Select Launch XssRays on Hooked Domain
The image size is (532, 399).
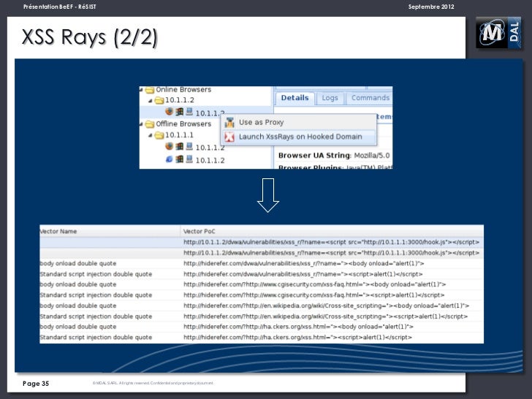click(298, 137)
